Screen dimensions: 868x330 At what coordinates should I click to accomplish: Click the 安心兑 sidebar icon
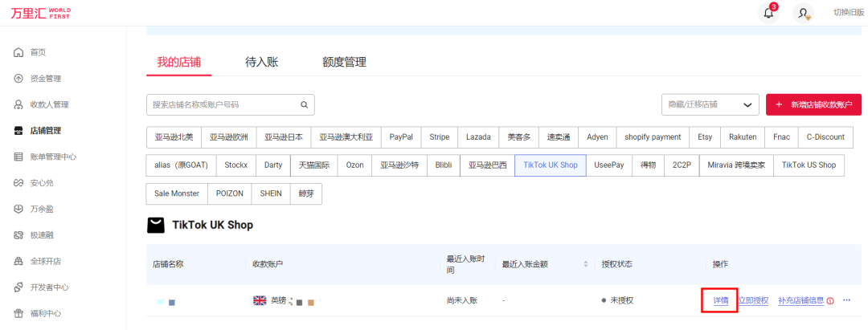18,183
